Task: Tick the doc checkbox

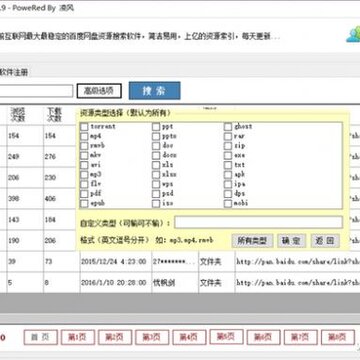Action: point(156,146)
